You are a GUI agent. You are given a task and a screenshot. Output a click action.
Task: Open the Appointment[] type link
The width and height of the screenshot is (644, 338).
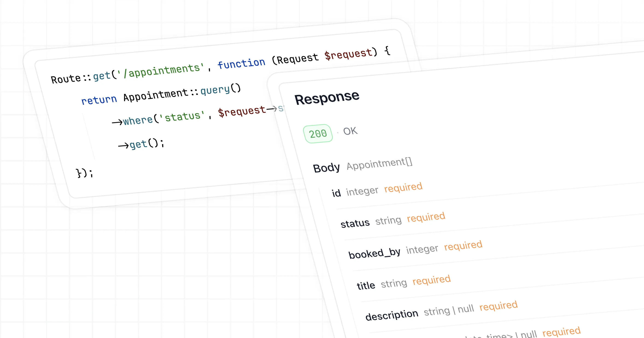point(379,164)
